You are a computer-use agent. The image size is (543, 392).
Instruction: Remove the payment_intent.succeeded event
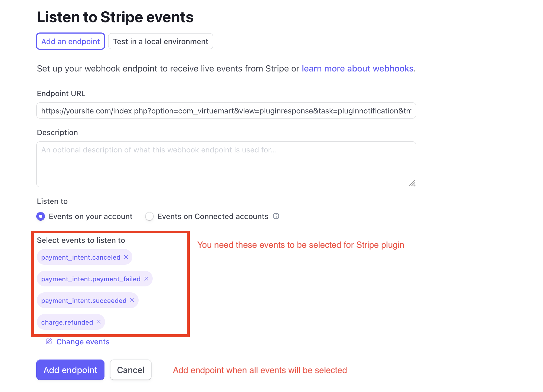(132, 300)
